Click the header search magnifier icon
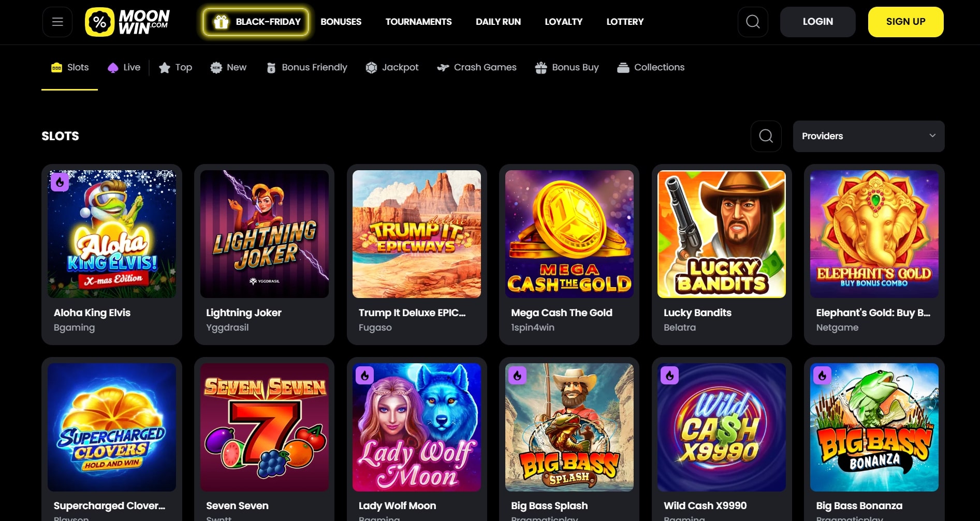 (x=753, y=22)
